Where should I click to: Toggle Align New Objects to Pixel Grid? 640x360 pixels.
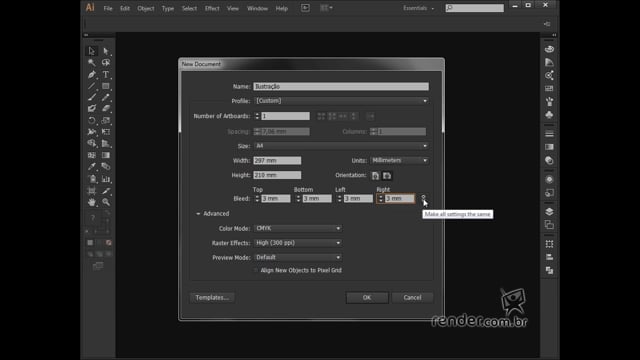pos(256,270)
